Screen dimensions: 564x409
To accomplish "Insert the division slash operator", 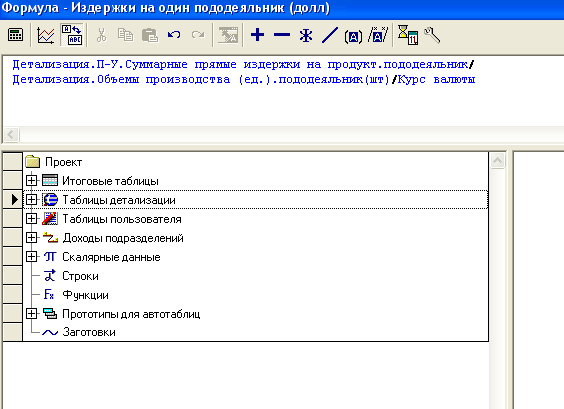I will coord(329,35).
